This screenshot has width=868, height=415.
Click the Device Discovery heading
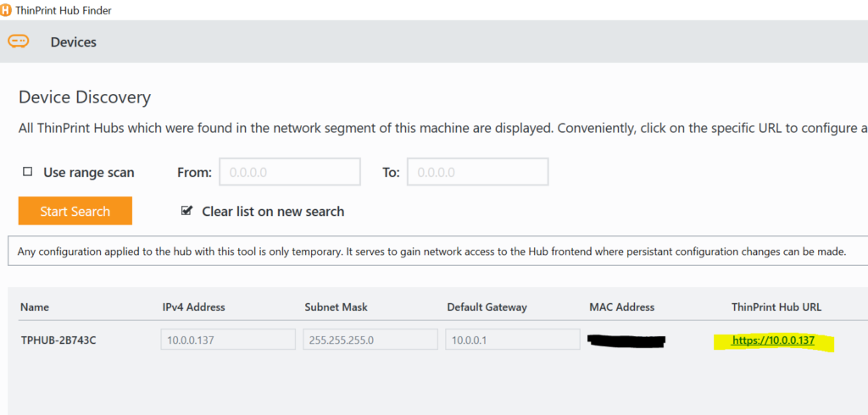tap(85, 97)
